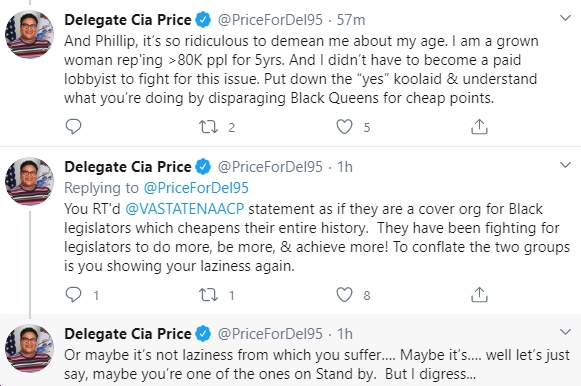581x386 pixels.
Task: Like the tweet with 5 likes
Action: 344,127
